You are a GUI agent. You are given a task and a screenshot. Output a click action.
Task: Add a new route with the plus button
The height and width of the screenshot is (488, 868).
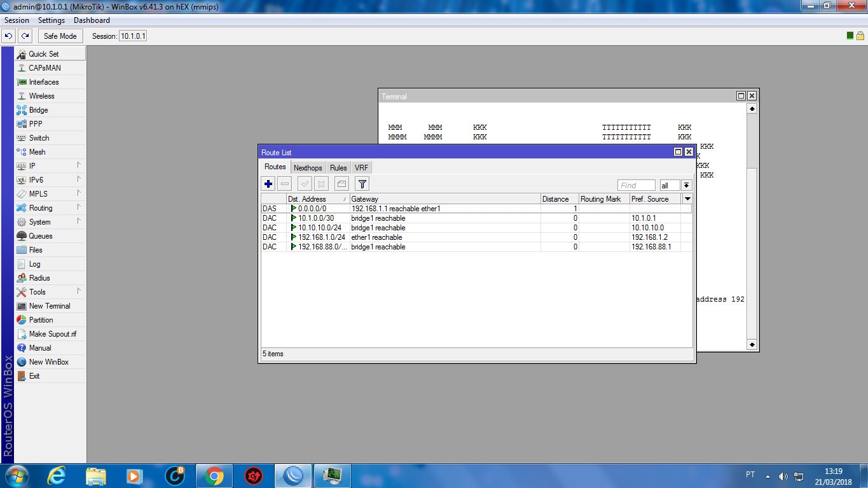268,185
